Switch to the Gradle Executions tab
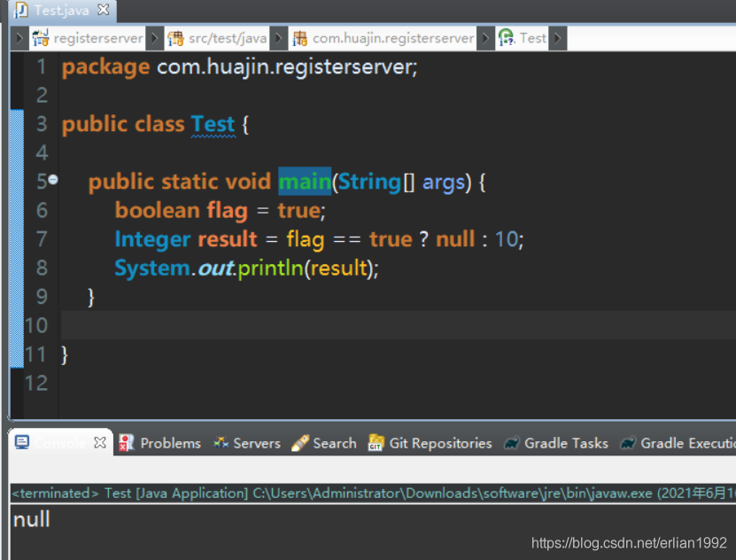The width and height of the screenshot is (736, 560). pos(688,443)
